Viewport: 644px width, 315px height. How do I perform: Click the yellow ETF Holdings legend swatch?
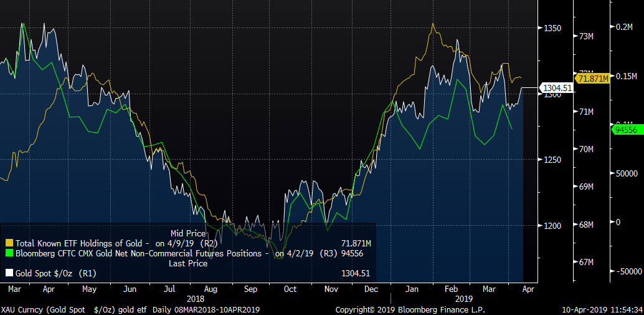pyautogui.click(x=9, y=243)
